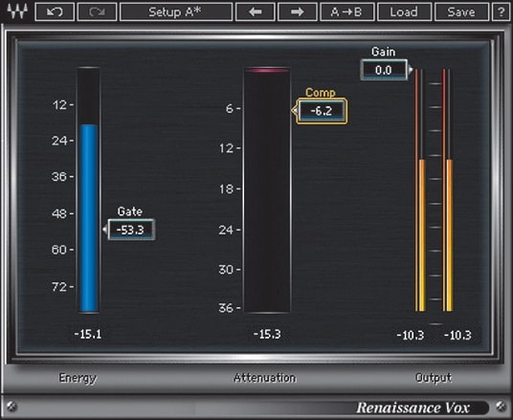Open the Load menu
Viewport: 513px width, 420px height.
click(404, 12)
